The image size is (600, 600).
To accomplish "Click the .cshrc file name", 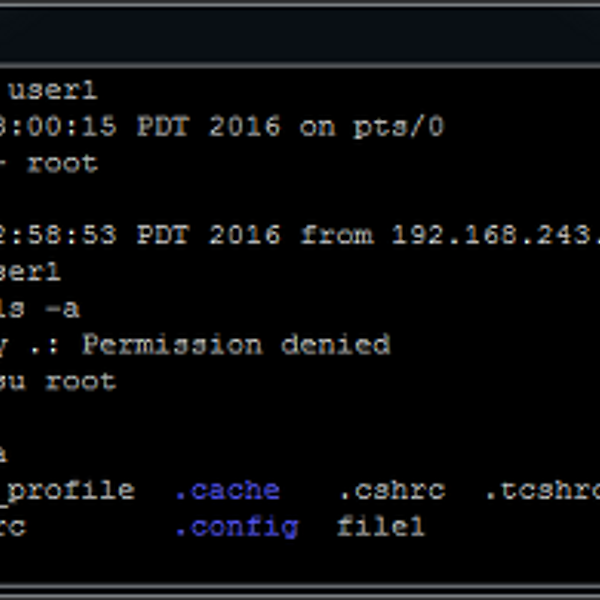I will click(390, 490).
